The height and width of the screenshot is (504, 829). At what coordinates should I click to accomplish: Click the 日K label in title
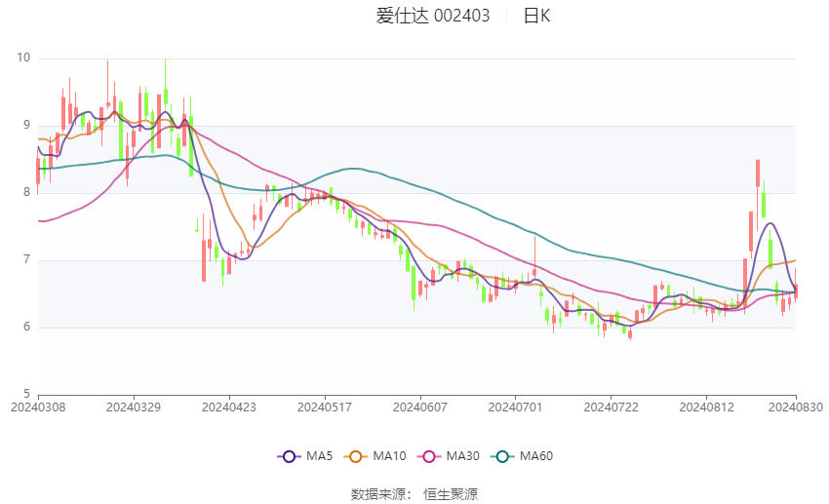(537, 16)
